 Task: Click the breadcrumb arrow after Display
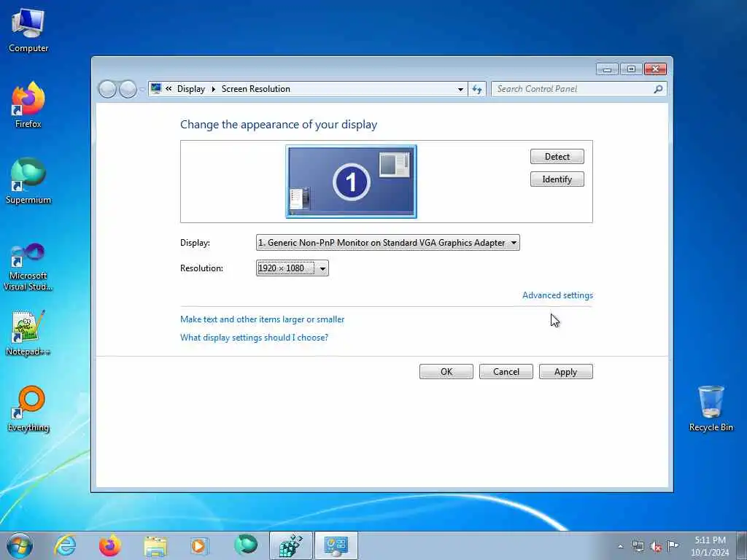(214, 89)
